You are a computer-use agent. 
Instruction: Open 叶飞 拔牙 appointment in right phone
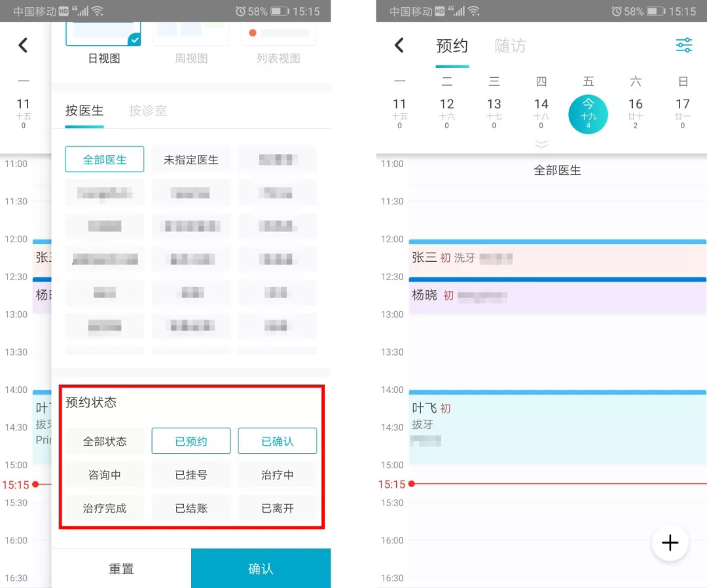[557, 428]
